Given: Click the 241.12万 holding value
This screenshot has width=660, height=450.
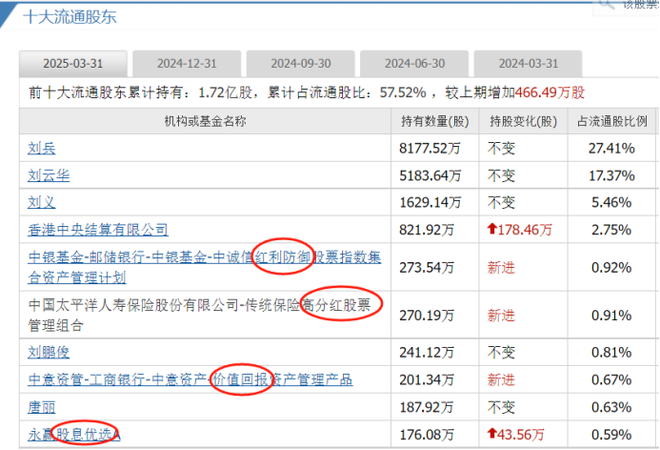Looking at the screenshot, I should (426, 352).
